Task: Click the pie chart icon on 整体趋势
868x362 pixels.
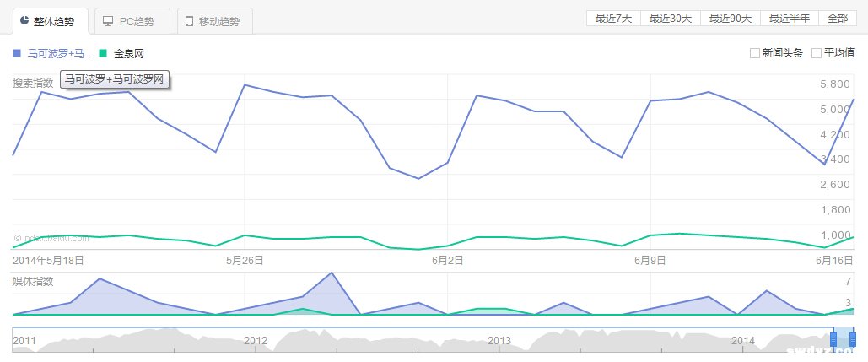Action: point(24,20)
